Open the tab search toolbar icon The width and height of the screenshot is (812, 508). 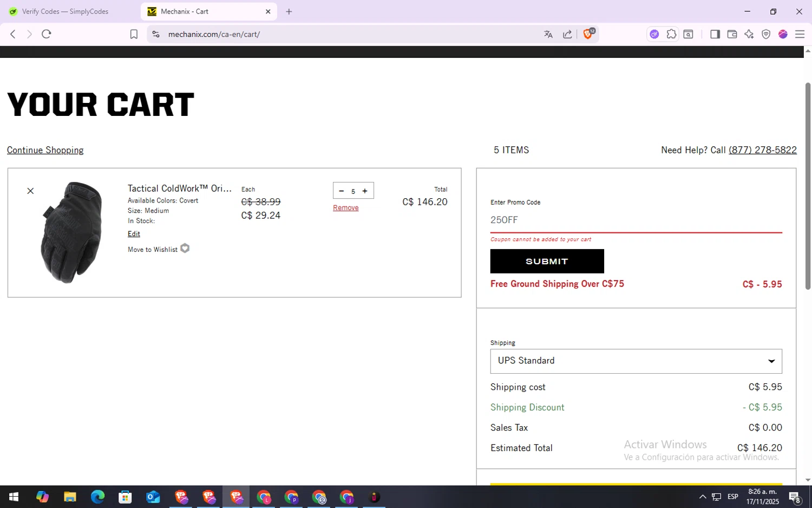pos(688,34)
